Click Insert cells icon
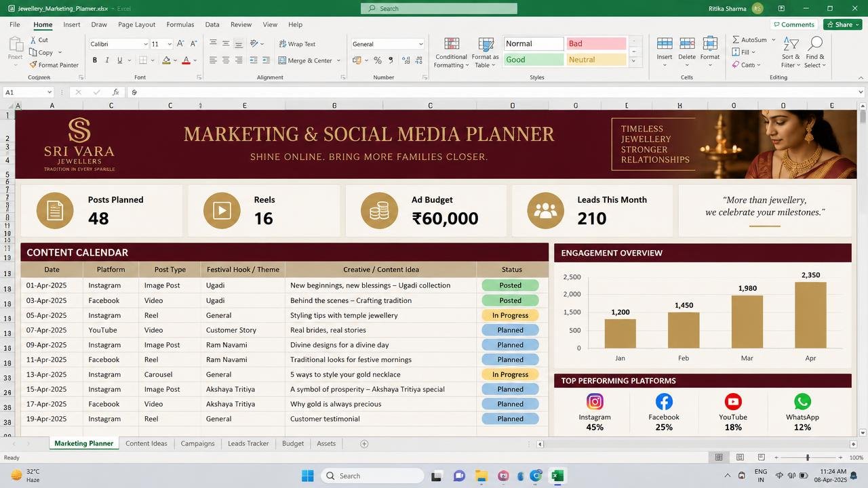The width and height of the screenshot is (868, 488). [665, 43]
